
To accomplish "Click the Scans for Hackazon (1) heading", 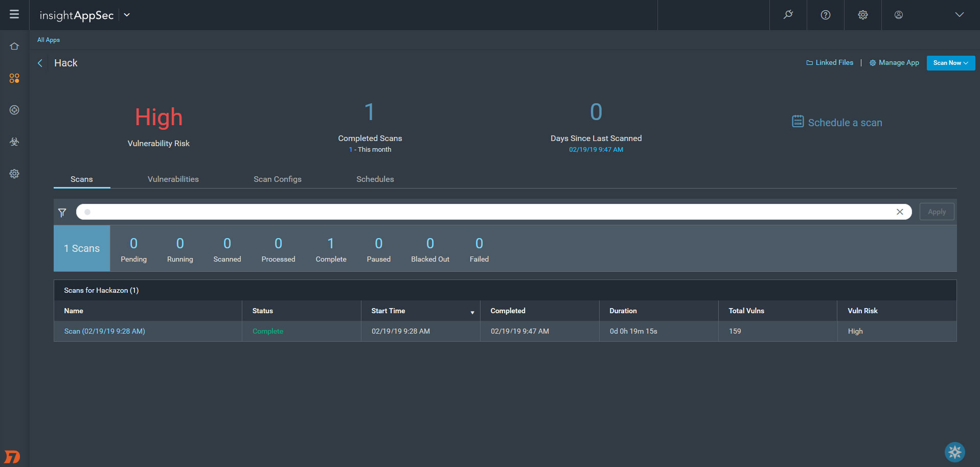I will (x=101, y=290).
